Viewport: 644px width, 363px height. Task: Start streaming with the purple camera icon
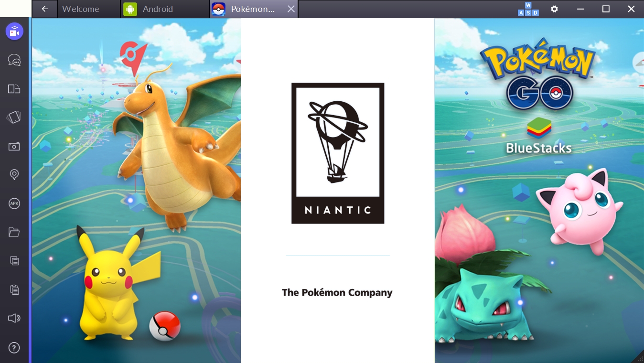[14, 32]
